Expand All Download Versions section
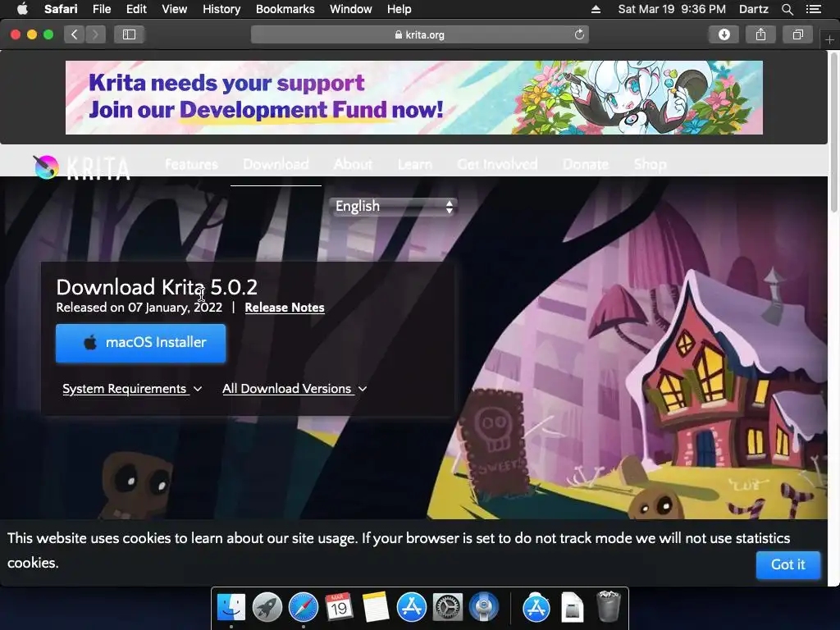 point(294,389)
